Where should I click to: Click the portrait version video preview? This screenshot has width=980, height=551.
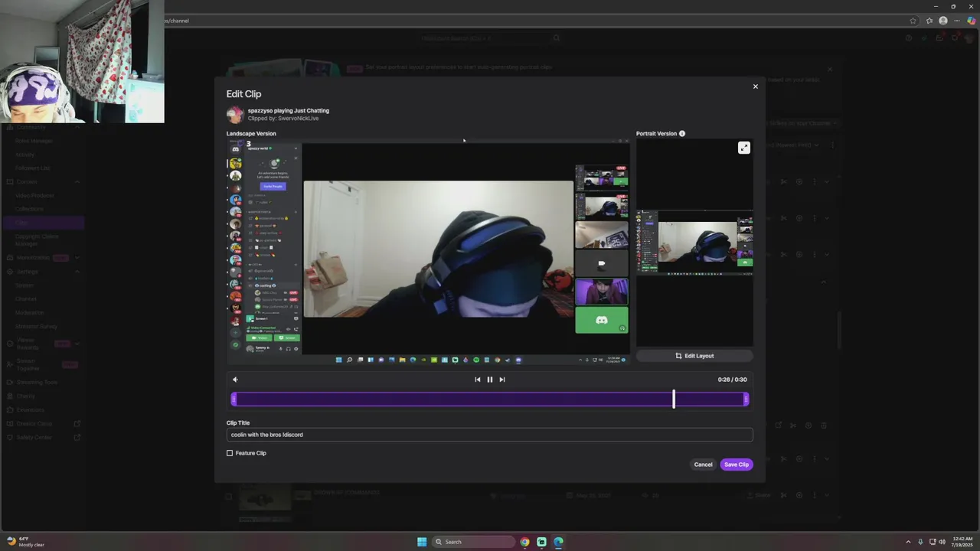click(x=694, y=243)
